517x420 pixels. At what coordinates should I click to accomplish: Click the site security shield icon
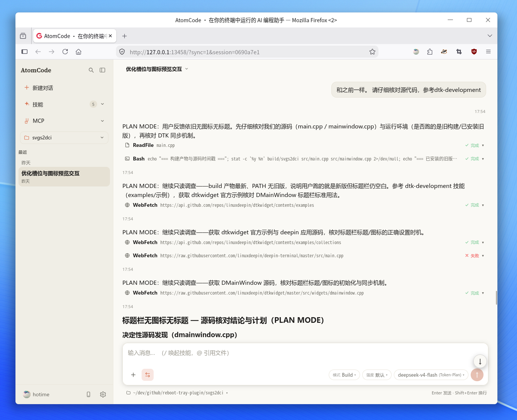122,52
